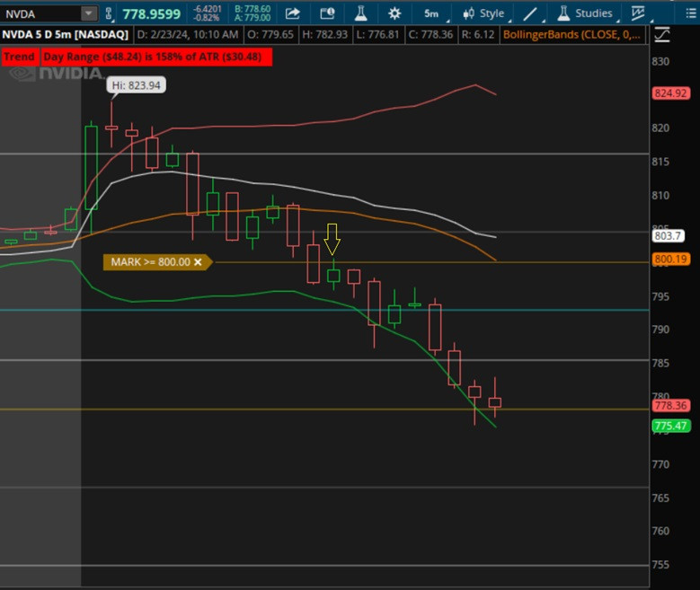Viewport: 700px width, 590px height.
Task: Click the O: 779.65 open value
Action: click(x=270, y=35)
